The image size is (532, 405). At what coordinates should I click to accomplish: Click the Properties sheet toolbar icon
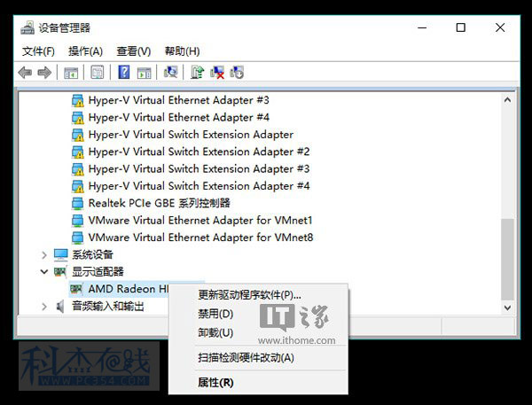point(98,73)
